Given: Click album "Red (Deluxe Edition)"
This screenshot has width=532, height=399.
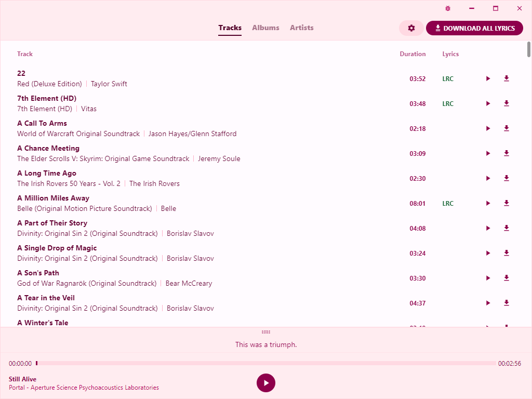Looking at the screenshot, I should 49,84.
